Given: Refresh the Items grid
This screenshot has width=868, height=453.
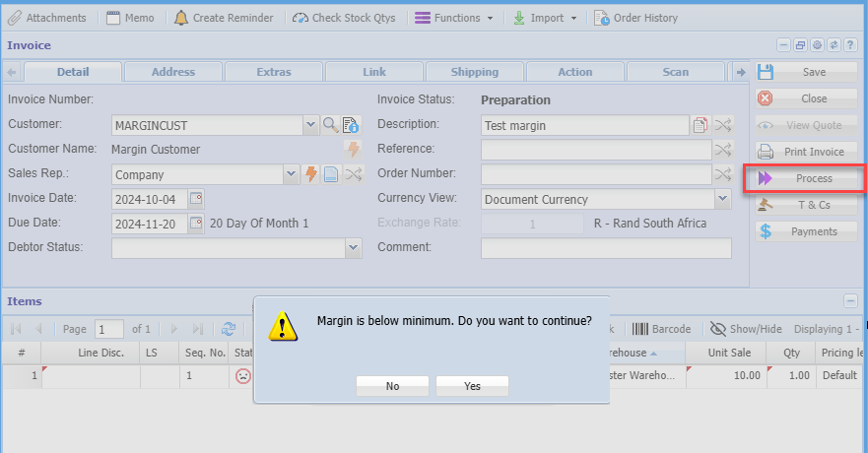Looking at the screenshot, I should pyautogui.click(x=229, y=329).
